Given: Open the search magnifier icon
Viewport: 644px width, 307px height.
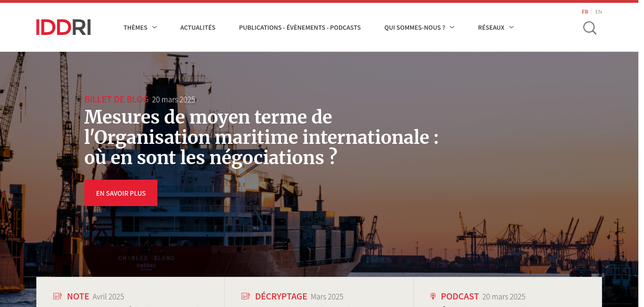Looking at the screenshot, I should [590, 28].
